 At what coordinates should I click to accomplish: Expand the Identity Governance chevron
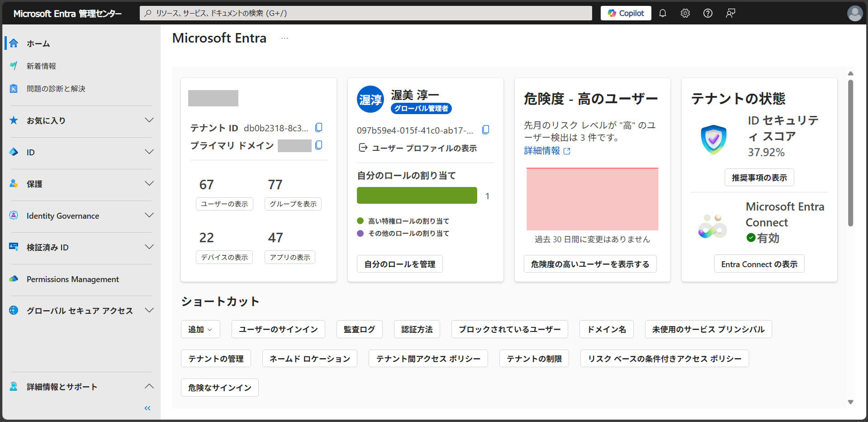tap(149, 215)
